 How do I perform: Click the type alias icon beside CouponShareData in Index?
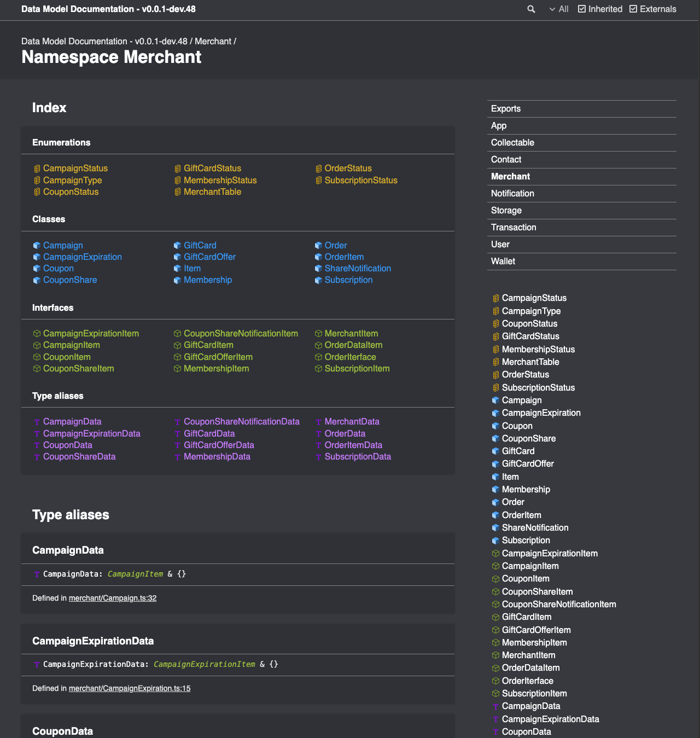37,457
